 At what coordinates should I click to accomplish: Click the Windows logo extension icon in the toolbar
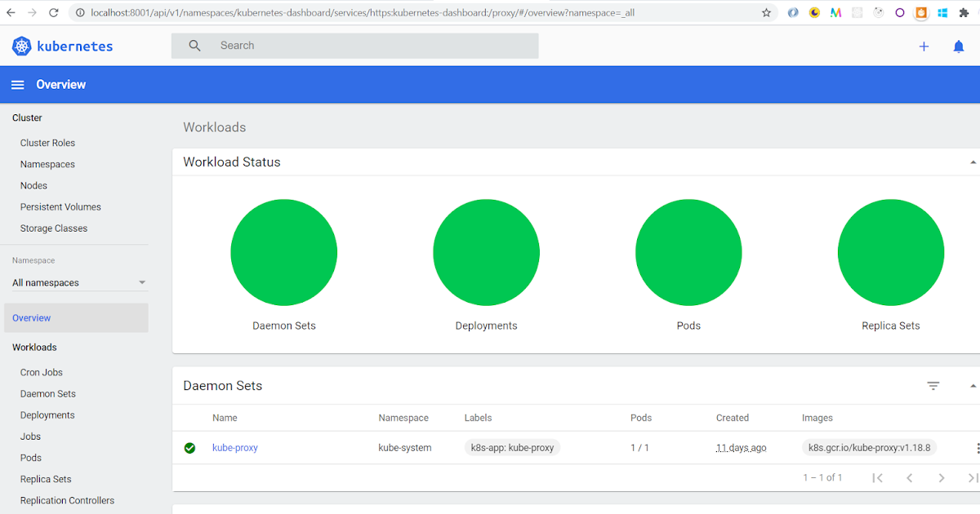942,12
